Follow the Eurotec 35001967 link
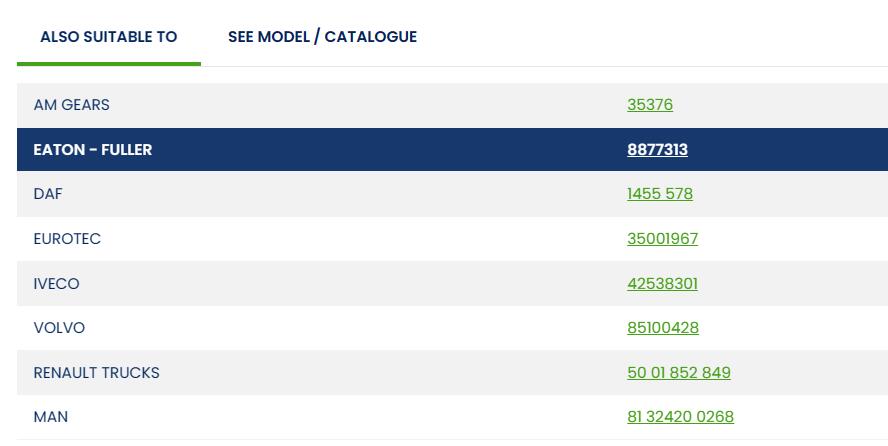Screen dimensions: 888x446 coord(662,239)
